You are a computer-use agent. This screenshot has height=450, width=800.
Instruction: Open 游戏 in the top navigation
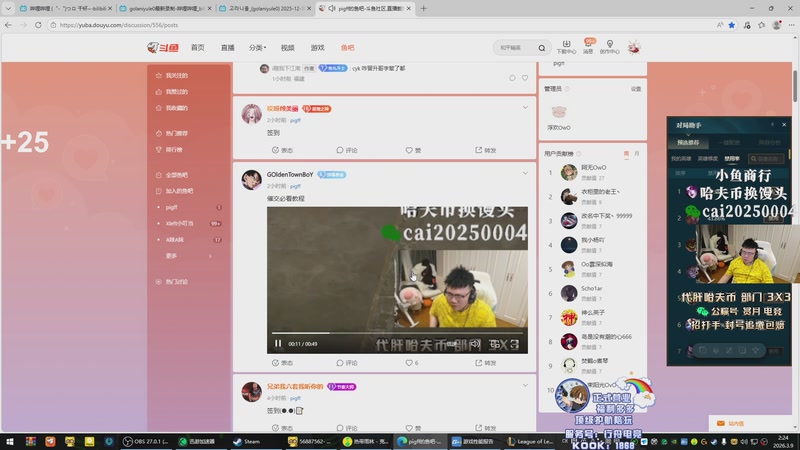(317, 47)
